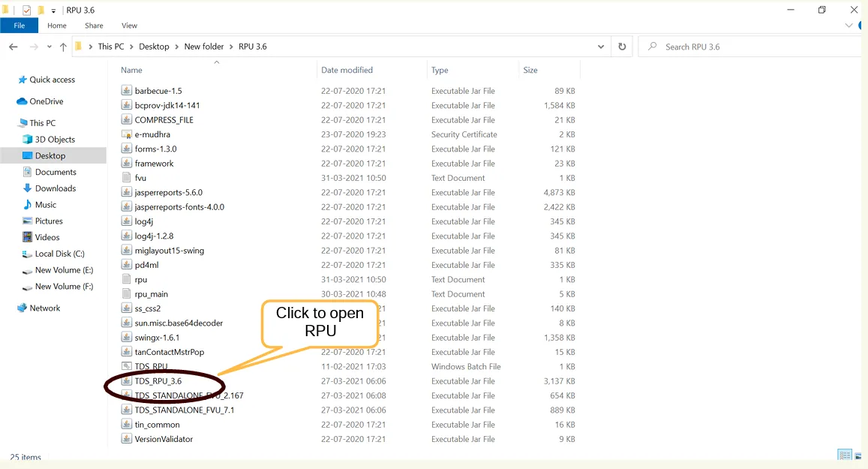This screenshot has height=469, width=868.
Task: Click the TDS_RPU_3.6 jar file icon
Action: pos(126,381)
